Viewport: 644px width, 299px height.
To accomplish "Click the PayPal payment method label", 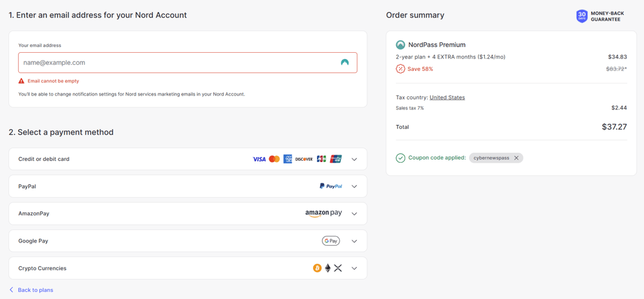I will pyautogui.click(x=28, y=186).
